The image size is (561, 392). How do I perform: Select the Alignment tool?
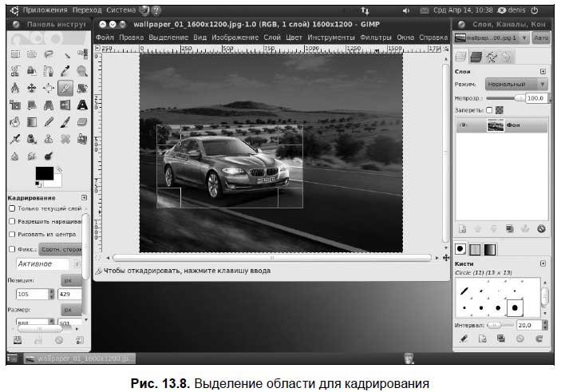click(49, 88)
